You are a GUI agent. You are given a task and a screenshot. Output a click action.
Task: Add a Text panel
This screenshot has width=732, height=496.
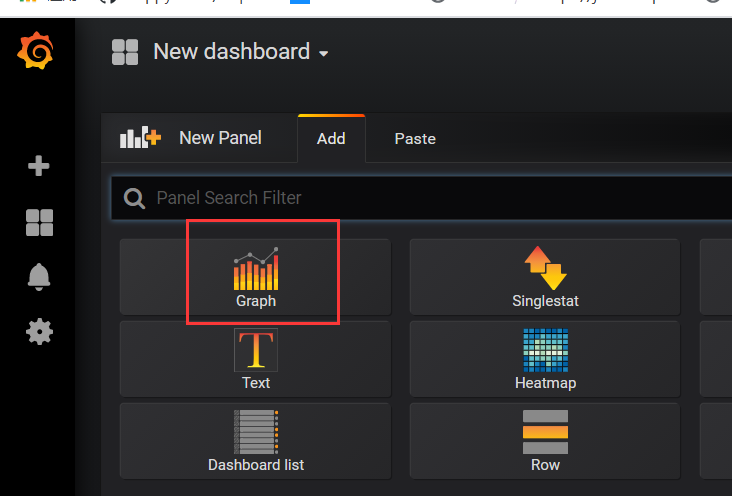coord(255,359)
